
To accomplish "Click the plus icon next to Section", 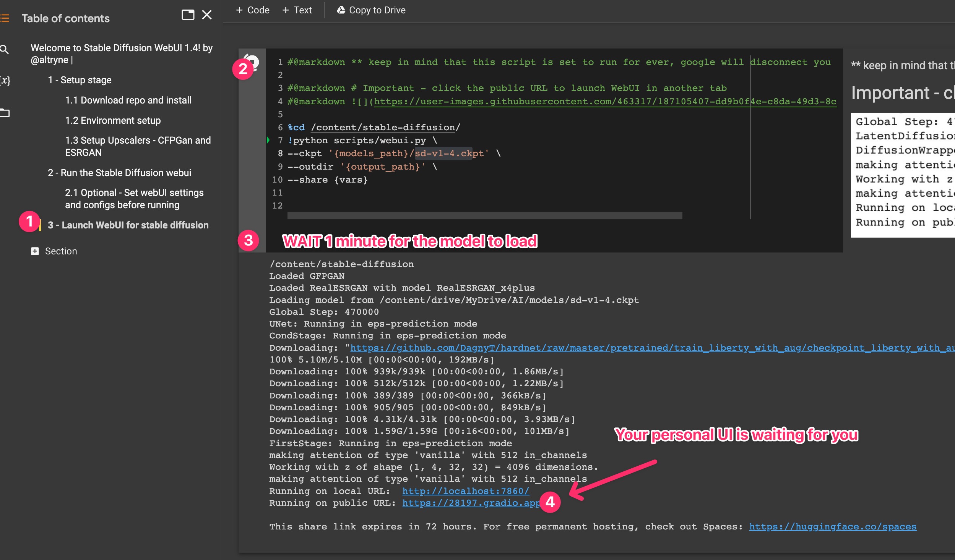I will point(35,251).
